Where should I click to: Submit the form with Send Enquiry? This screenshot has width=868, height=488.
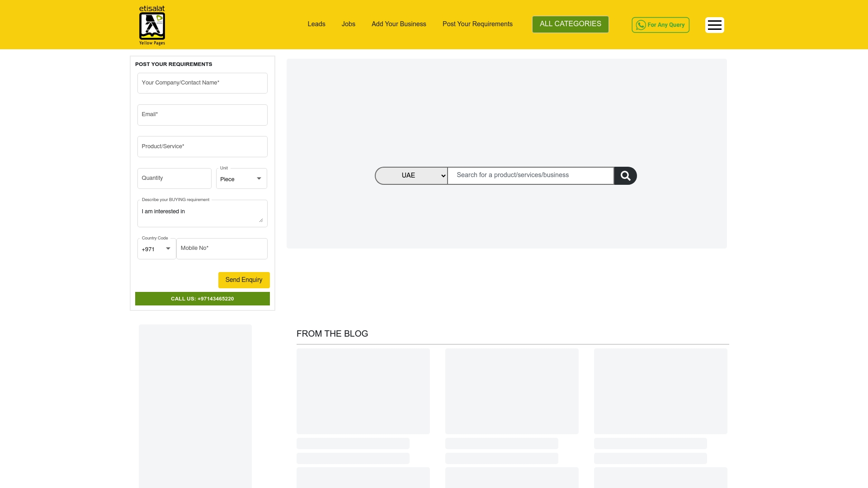tap(244, 280)
